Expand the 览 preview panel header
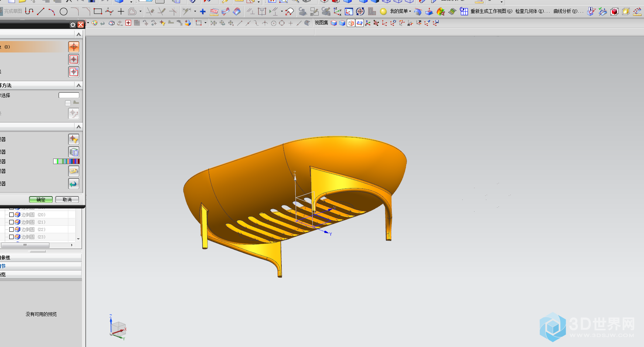Screen dimensions: 644x347 pyautogui.click(x=41, y=275)
